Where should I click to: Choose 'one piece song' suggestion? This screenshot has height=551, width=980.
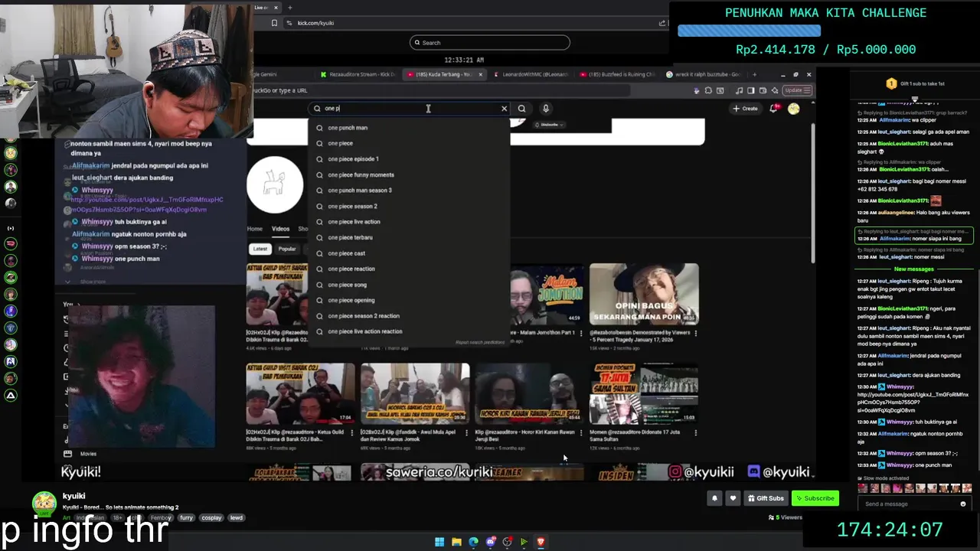click(409, 285)
